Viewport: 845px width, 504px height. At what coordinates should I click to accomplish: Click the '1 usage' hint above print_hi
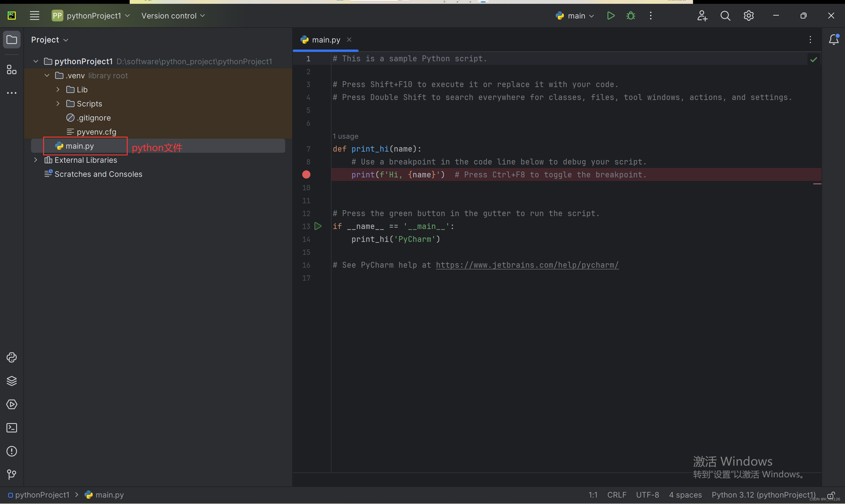point(345,136)
